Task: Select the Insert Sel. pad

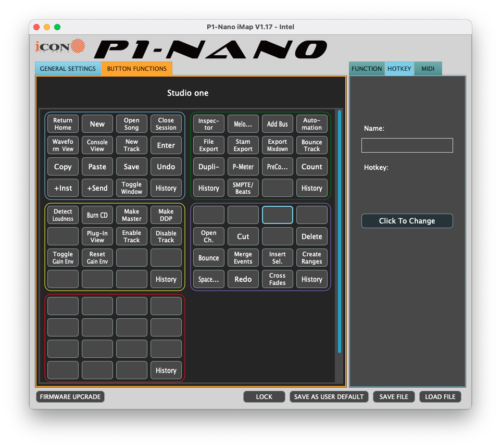Action: tap(278, 257)
